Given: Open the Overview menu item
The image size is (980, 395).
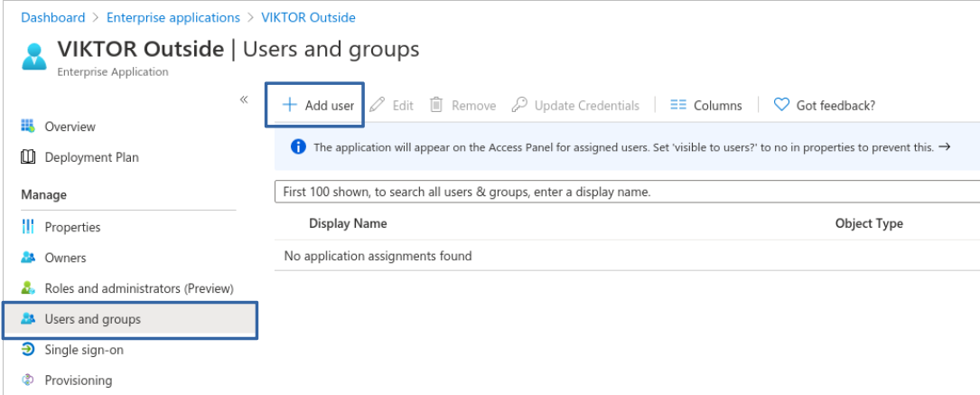Looking at the screenshot, I should [70, 127].
